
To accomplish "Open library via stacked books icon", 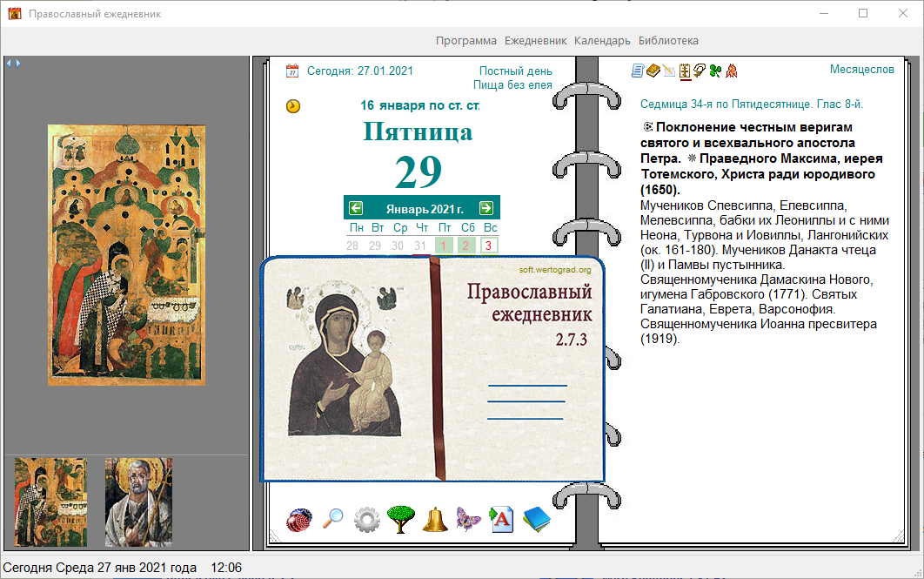I will coord(537,520).
